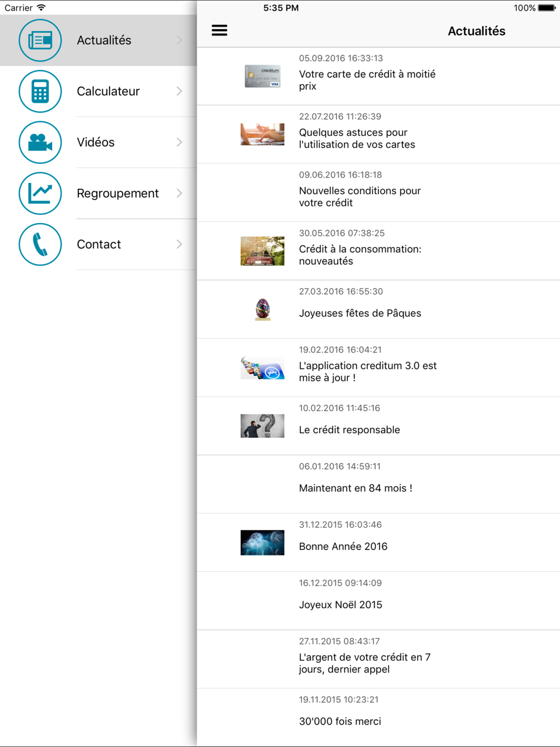
Task: Open 'Crédit à la consommation: nouveautés'
Action: point(360,255)
